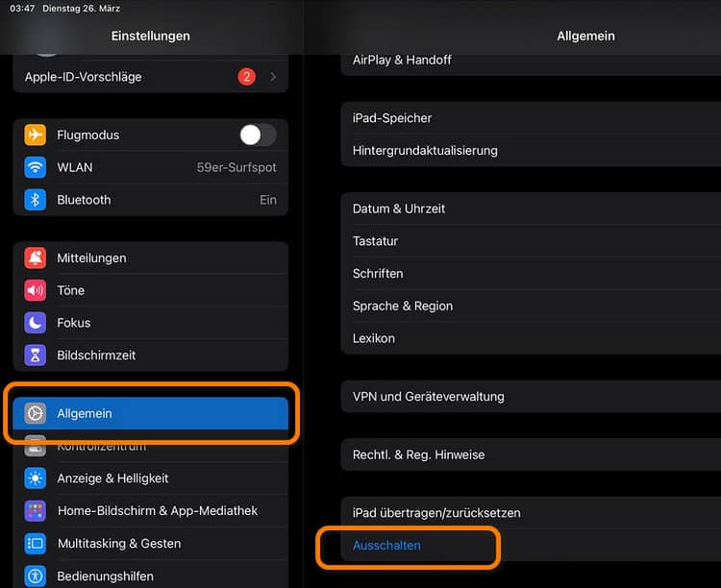This screenshot has height=588, width=721.
Task: Tap the Einstellungen header title
Action: tap(150, 36)
